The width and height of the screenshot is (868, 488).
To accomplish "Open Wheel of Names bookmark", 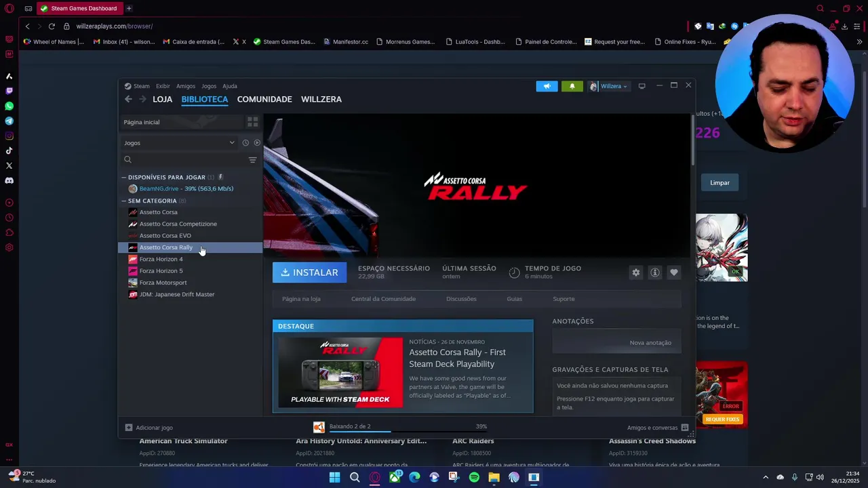I will 54,41.
